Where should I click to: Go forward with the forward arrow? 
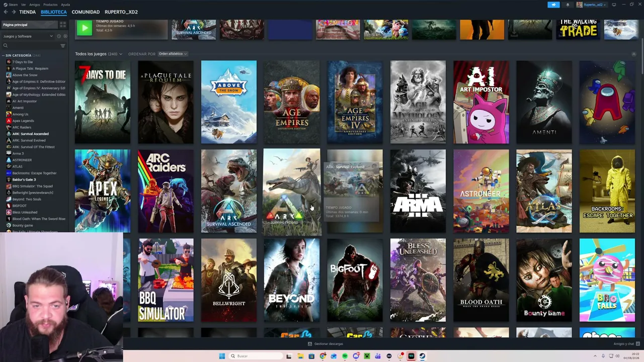13,12
